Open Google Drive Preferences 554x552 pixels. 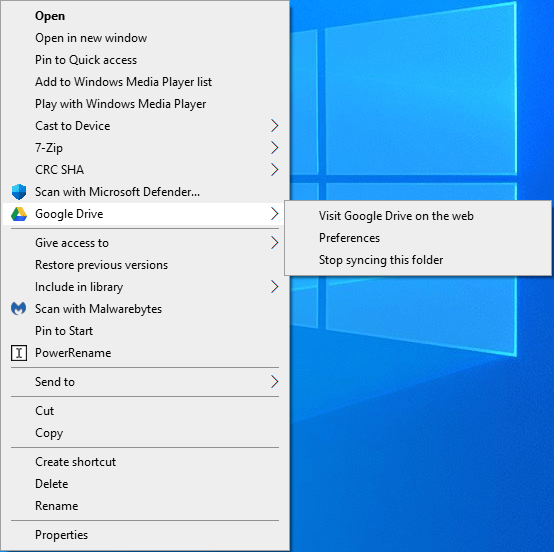418,238
